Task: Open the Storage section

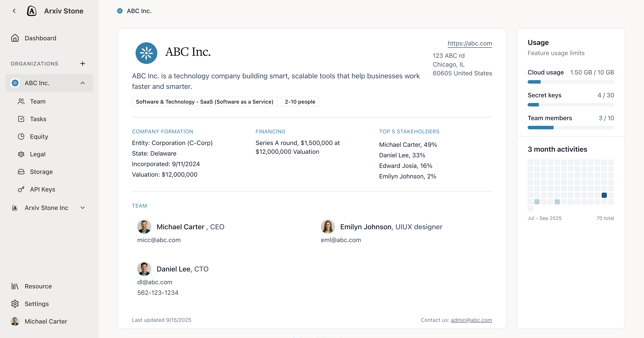Action: point(41,172)
